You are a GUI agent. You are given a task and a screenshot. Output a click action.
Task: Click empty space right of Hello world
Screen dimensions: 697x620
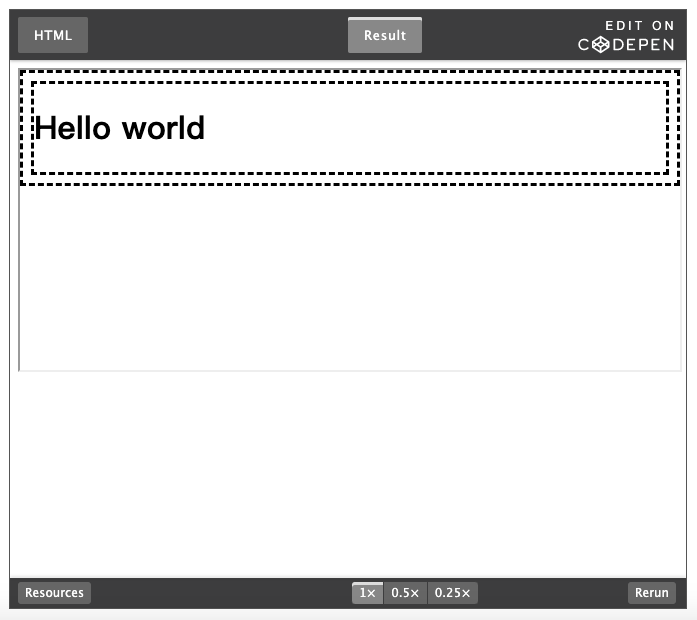430,128
